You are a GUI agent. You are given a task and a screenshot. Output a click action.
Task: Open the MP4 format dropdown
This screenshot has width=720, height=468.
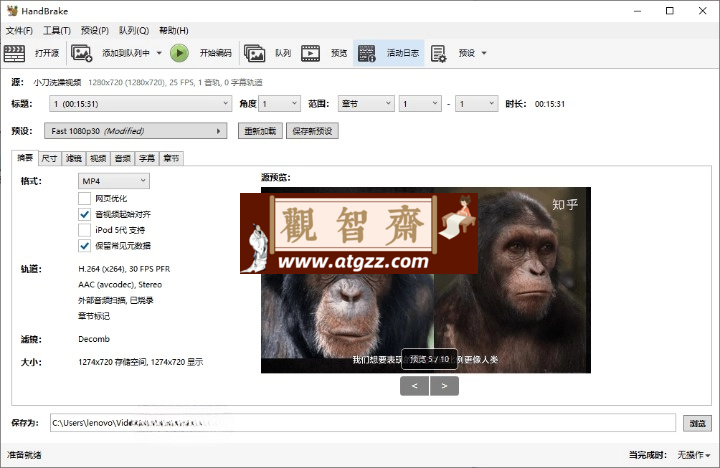point(113,181)
